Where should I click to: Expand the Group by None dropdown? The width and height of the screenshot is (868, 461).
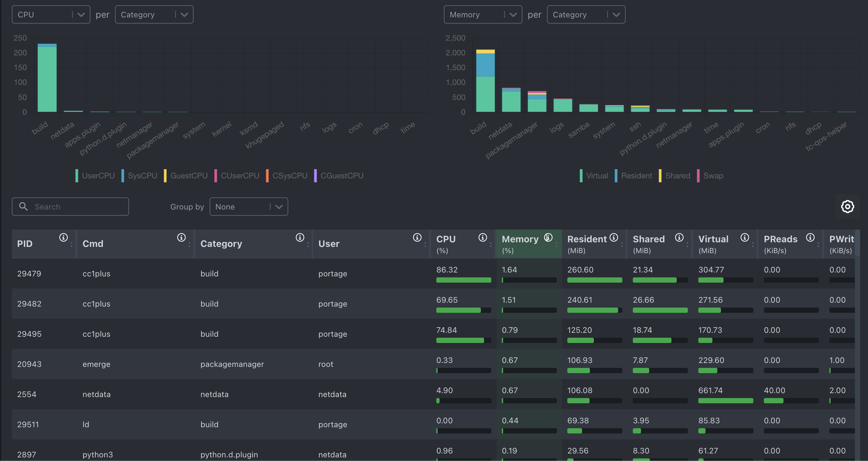coord(249,207)
